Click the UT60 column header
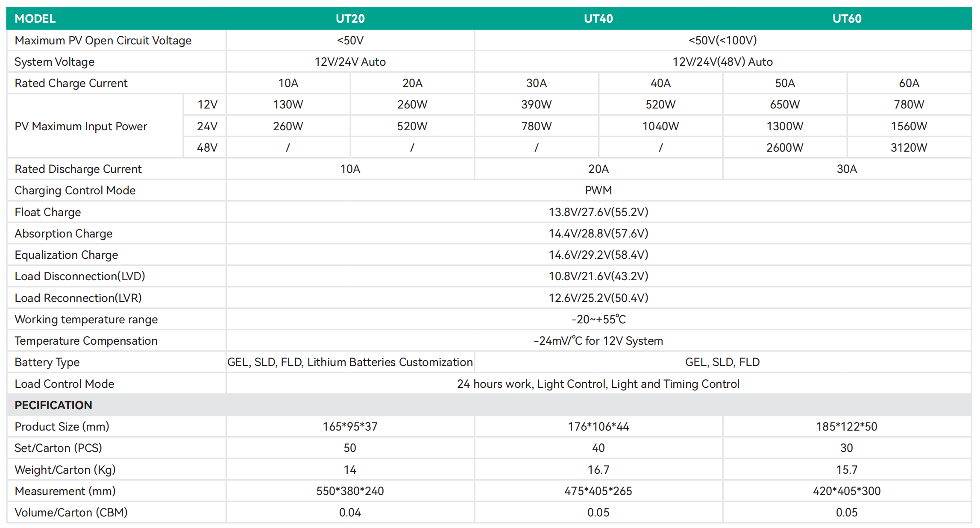This screenshot has height=528, width=980. pyautogui.click(x=847, y=19)
